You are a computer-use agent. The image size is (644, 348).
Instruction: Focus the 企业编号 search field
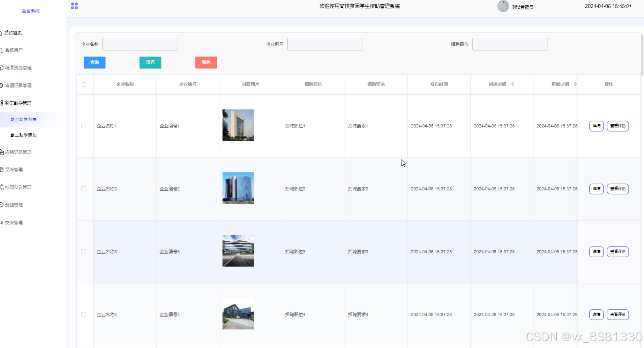click(325, 44)
